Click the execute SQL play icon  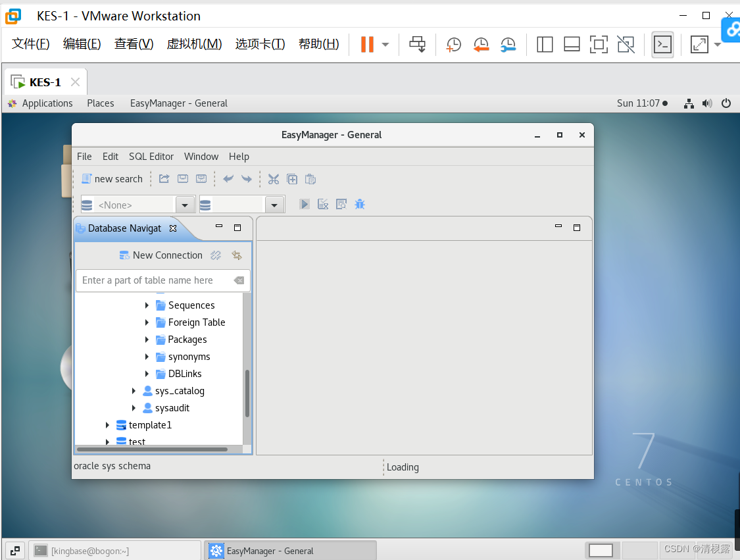305,204
